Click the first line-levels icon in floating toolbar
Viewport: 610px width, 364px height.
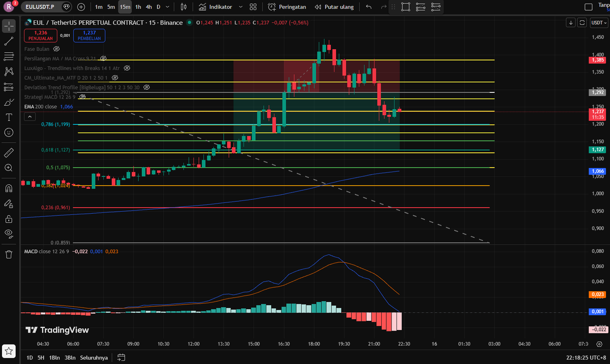point(420,7)
